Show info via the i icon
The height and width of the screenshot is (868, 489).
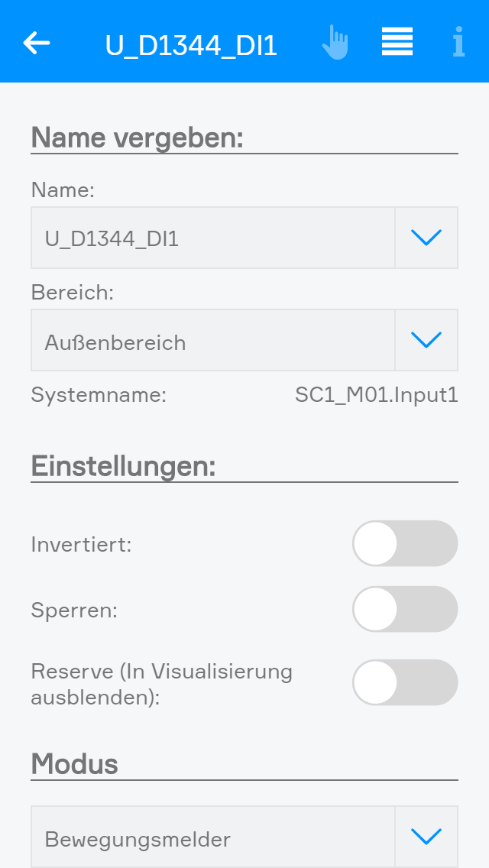click(458, 43)
